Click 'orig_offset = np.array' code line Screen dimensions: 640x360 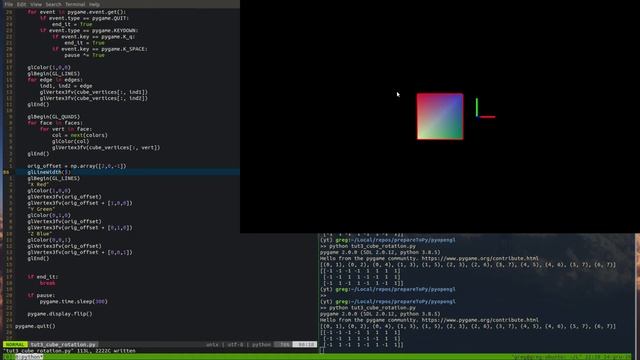click(x=77, y=166)
